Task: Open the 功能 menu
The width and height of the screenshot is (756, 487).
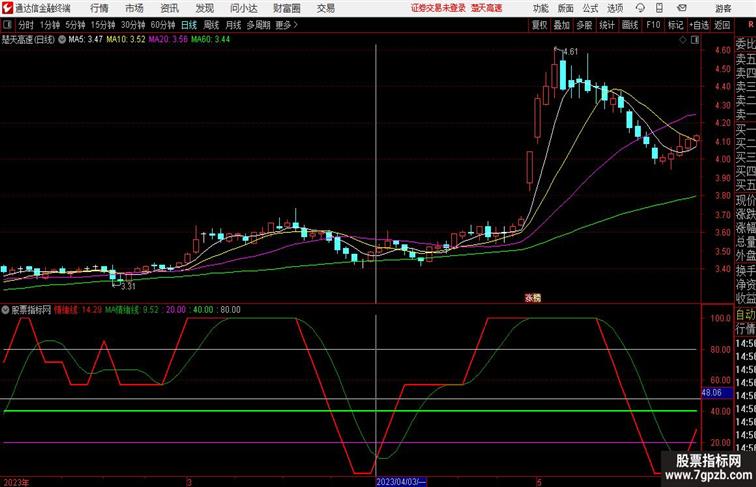Action: 540,8
